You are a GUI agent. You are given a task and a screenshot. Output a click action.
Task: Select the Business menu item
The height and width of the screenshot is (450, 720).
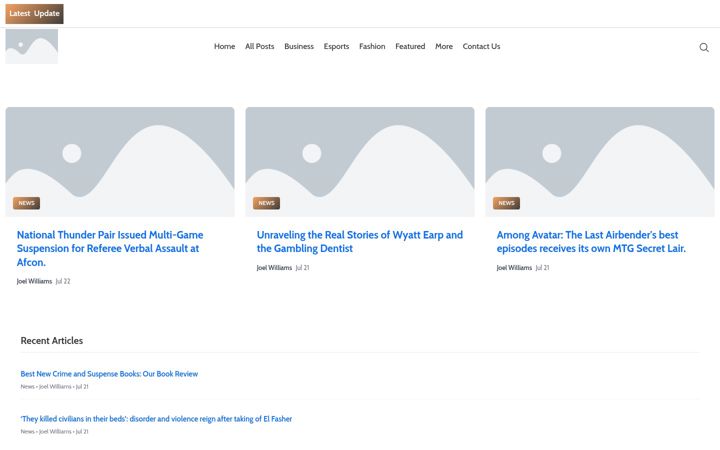299,46
